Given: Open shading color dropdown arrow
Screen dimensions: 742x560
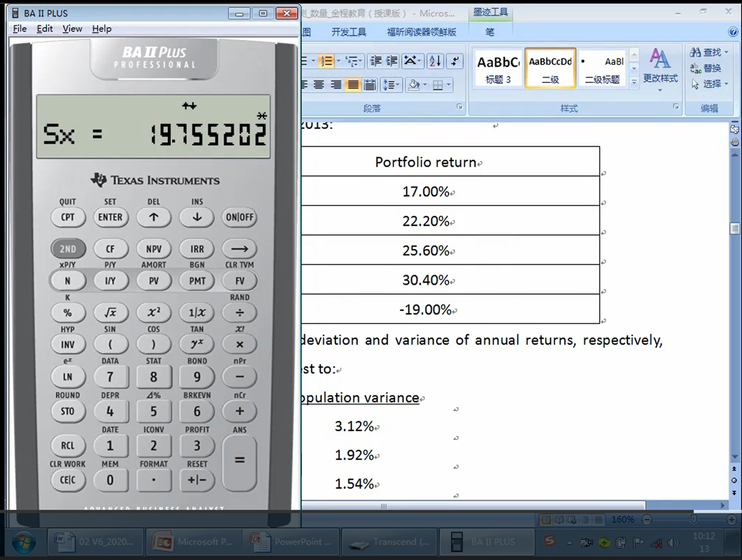Looking at the screenshot, I should click(425, 85).
